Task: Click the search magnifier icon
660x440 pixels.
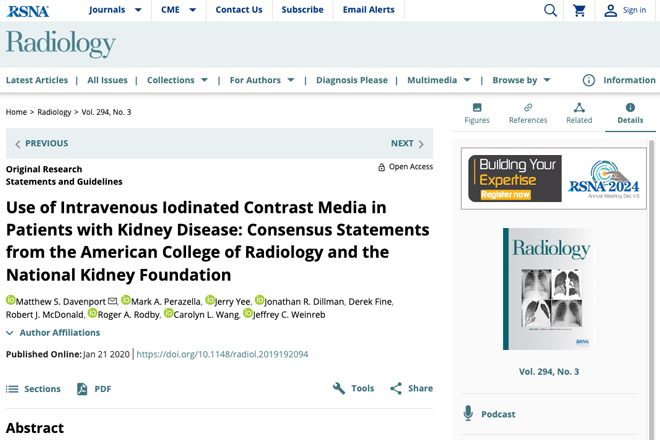Action: tap(550, 10)
